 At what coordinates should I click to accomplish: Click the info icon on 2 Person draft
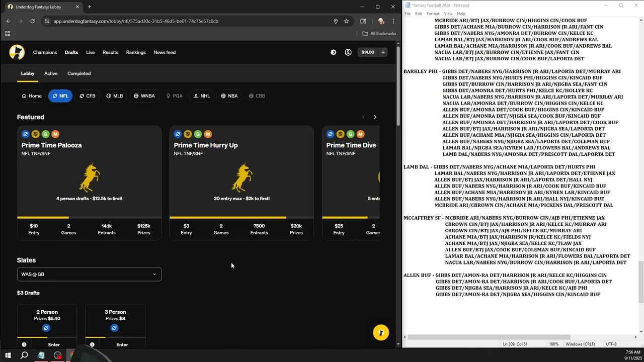24,344
